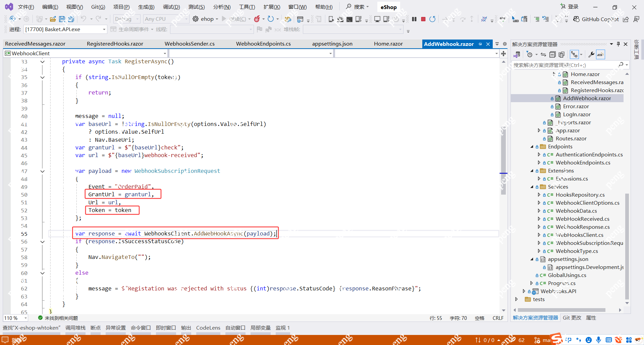This screenshot has width=644, height=345.
Task: Pause debugging with the Break All button
Action: click(414, 19)
